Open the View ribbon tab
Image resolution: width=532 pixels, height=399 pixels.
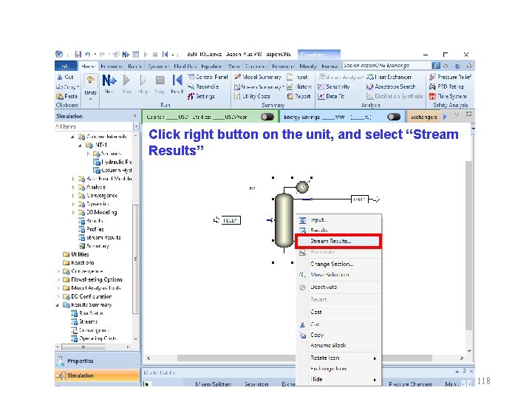coord(233,66)
